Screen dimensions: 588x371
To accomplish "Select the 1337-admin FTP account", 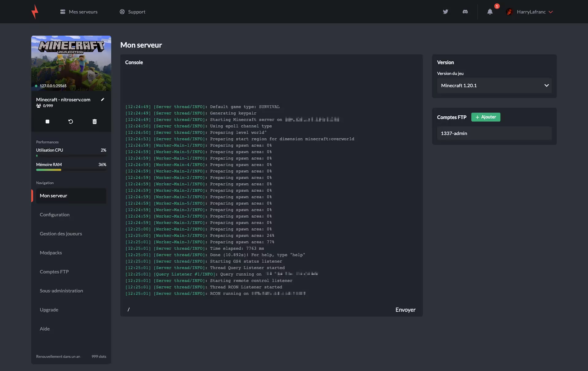I will tap(494, 133).
